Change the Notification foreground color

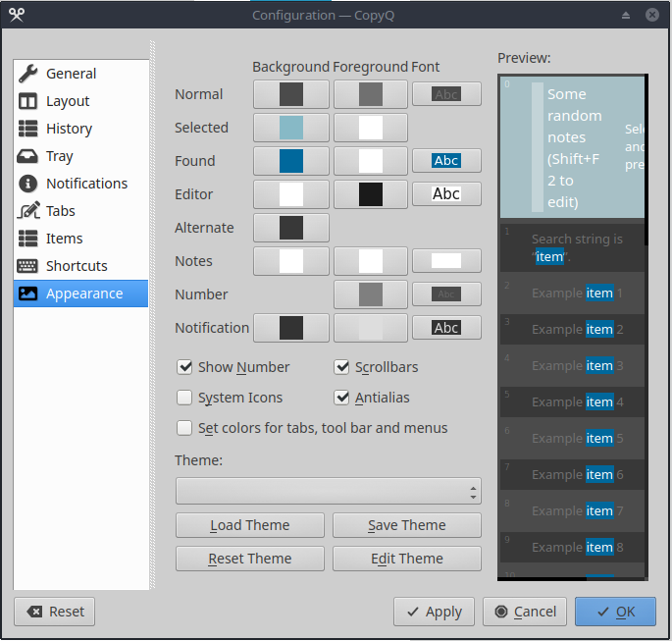(x=370, y=328)
